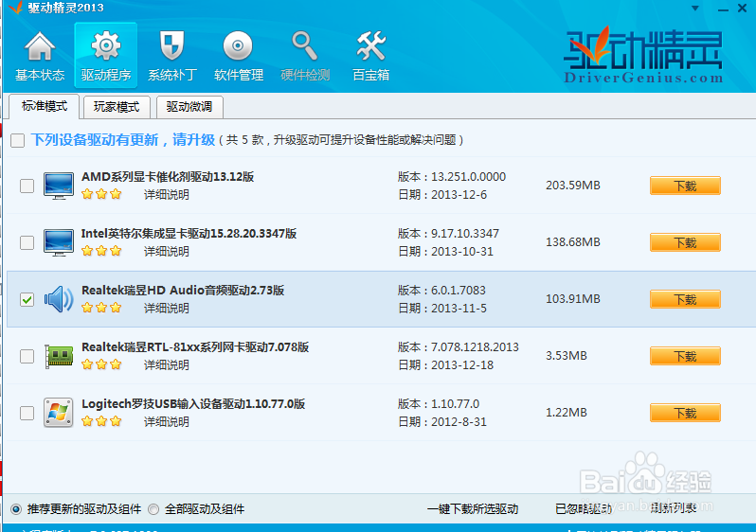Download the Realtek RTL-81xx网卡 driver
This screenshot has width=756, height=532.
click(x=685, y=356)
